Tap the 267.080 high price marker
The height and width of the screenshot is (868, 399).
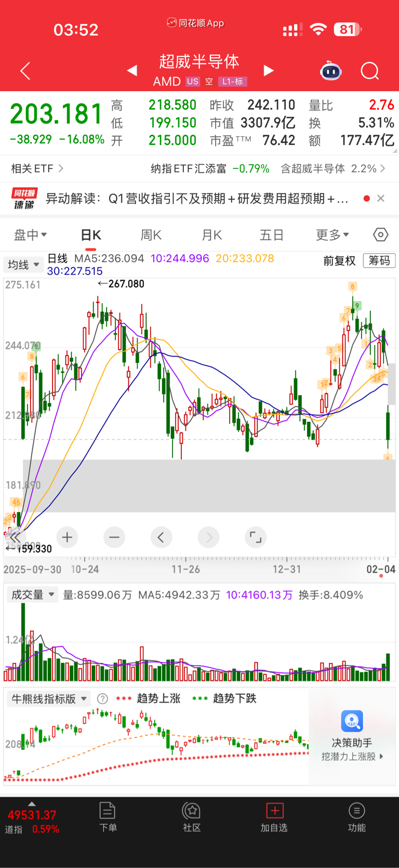pyautogui.click(x=121, y=284)
